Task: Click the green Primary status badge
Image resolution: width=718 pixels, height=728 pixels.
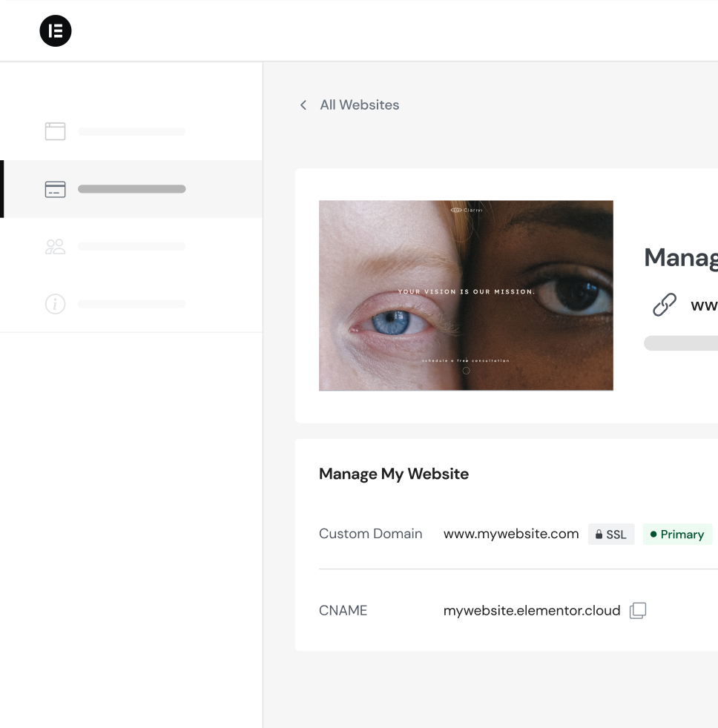Action: click(677, 535)
